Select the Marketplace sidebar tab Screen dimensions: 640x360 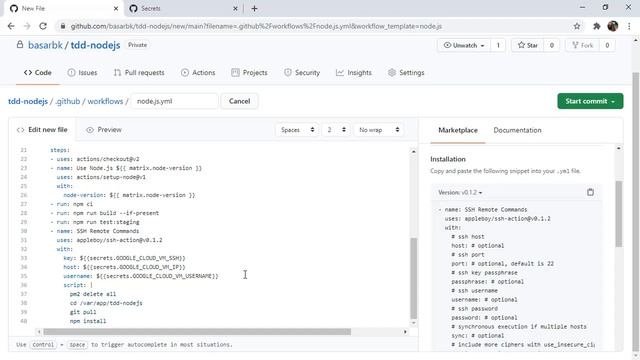(458, 130)
